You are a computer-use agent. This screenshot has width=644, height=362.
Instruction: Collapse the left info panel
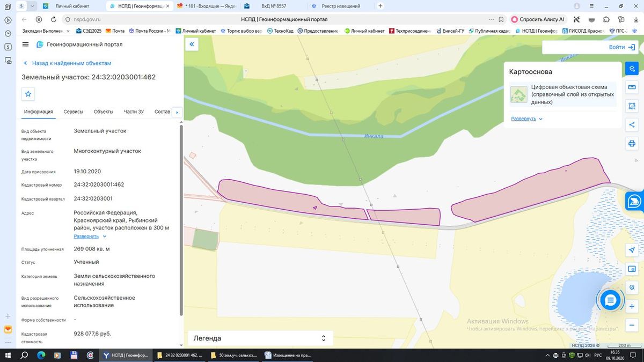click(x=192, y=45)
